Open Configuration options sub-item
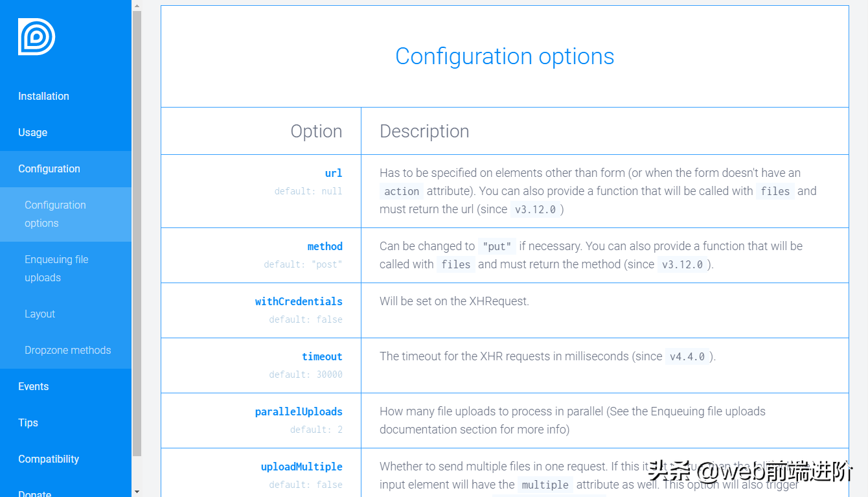Image resolution: width=868 pixels, height=497 pixels. [x=55, y=214]
